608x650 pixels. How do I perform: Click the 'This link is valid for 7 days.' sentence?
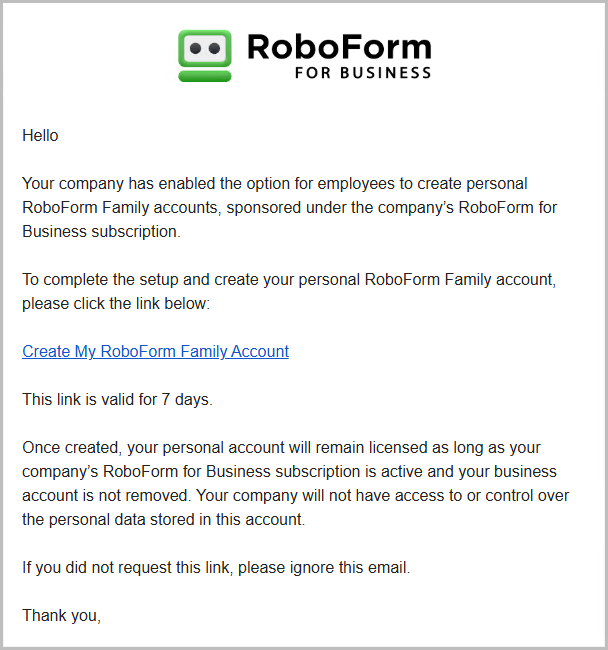[x=118, y=400]
